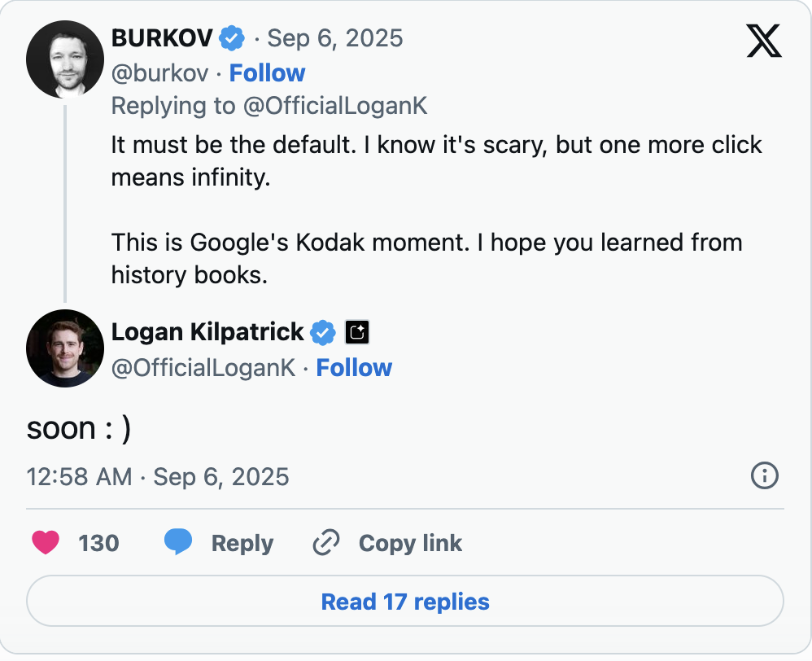Click the X logo icon
The image size is (812, 661).
click(x=763, y=41)
